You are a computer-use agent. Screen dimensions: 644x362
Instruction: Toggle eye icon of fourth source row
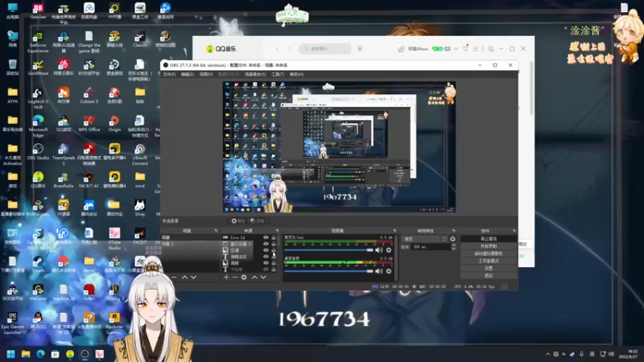tap(266, 257)
